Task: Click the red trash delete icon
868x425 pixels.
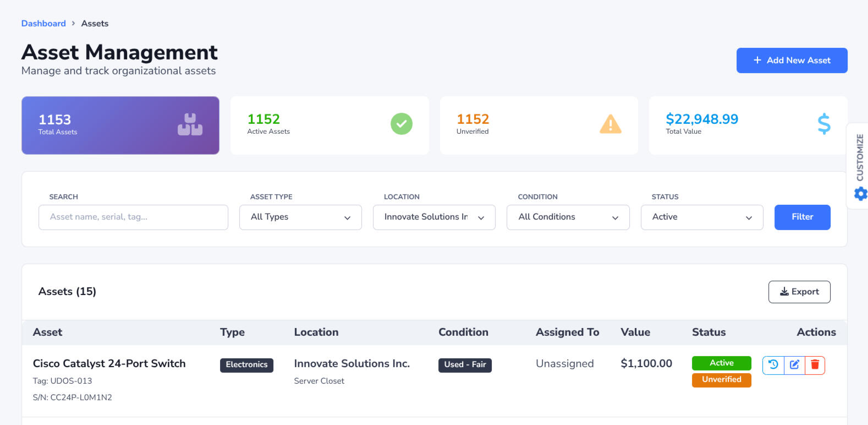Action: pyautogui.click(x=815, y=365)
